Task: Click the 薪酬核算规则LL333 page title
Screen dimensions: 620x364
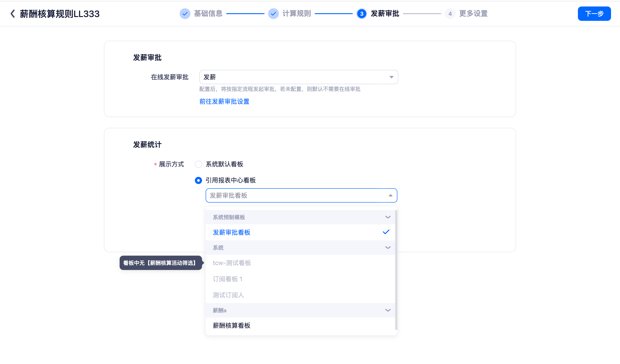Action: click(x=60, y=14)
